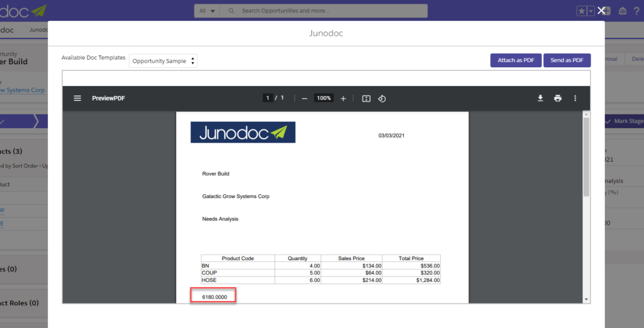Open the Trailhead setup icon in header

(623, 11)
